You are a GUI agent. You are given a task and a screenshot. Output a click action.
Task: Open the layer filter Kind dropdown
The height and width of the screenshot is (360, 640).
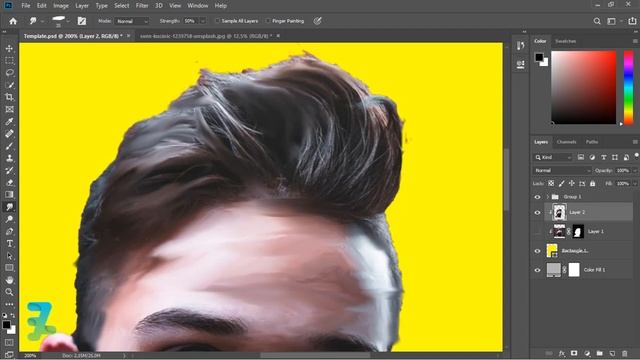tap(553, 157)
